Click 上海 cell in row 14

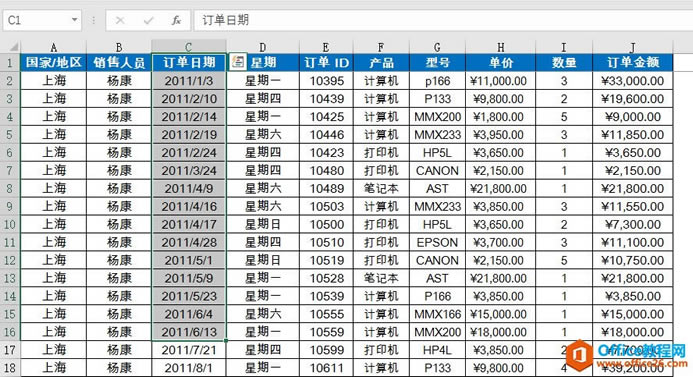click(x=53, y=296)
